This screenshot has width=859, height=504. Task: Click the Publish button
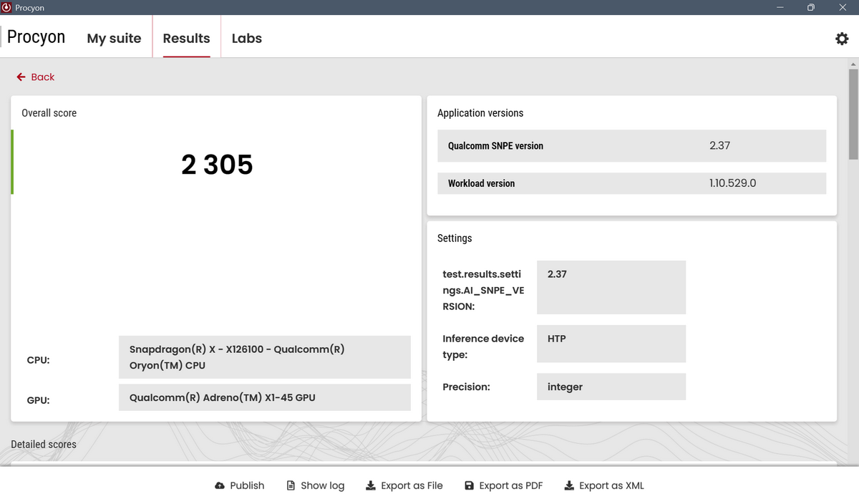[240, 485]
